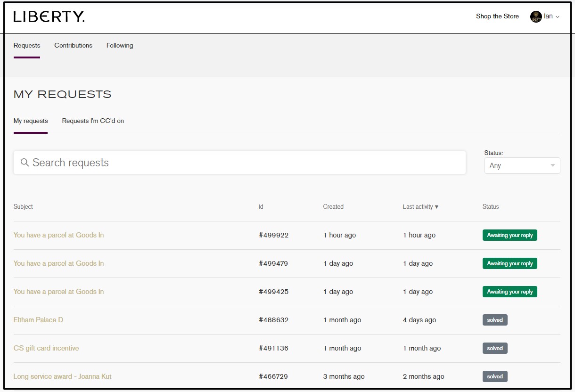Open request #499922 parcel at Goods In
Viewport: 575px width, 392px height.
tap(58, 235)
